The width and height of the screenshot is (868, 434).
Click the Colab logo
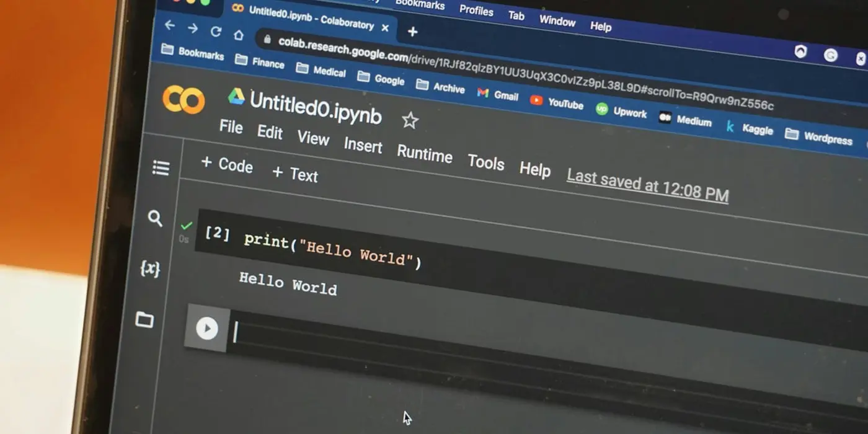pos(183,99)
